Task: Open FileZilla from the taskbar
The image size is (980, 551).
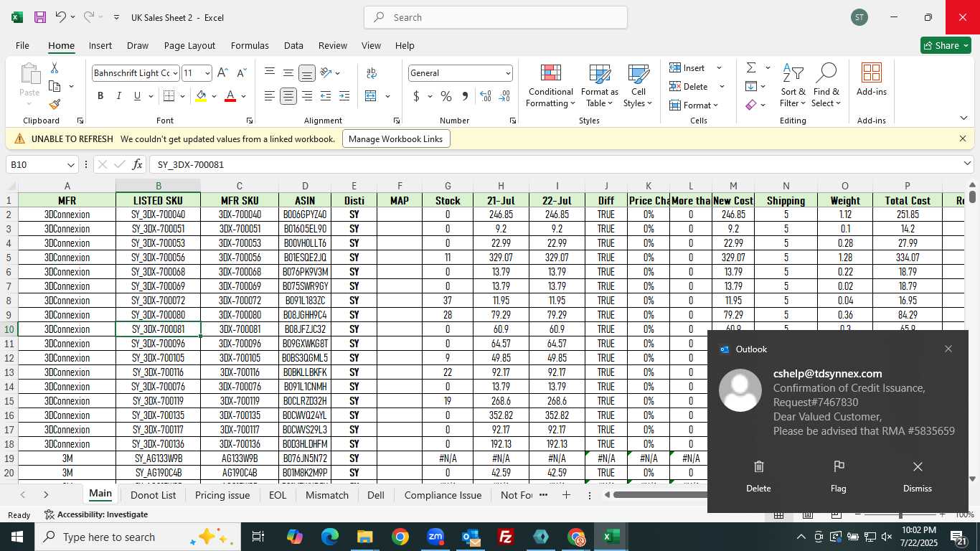Action: point(506,537)
